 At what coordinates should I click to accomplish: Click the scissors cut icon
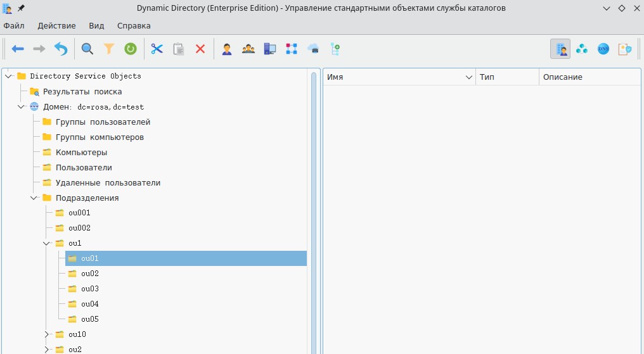click(157, 49)
